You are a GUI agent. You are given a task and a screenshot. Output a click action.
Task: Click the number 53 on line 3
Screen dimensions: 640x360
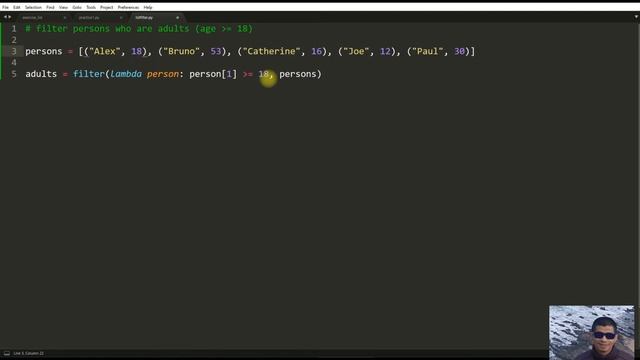pos(216,51)
